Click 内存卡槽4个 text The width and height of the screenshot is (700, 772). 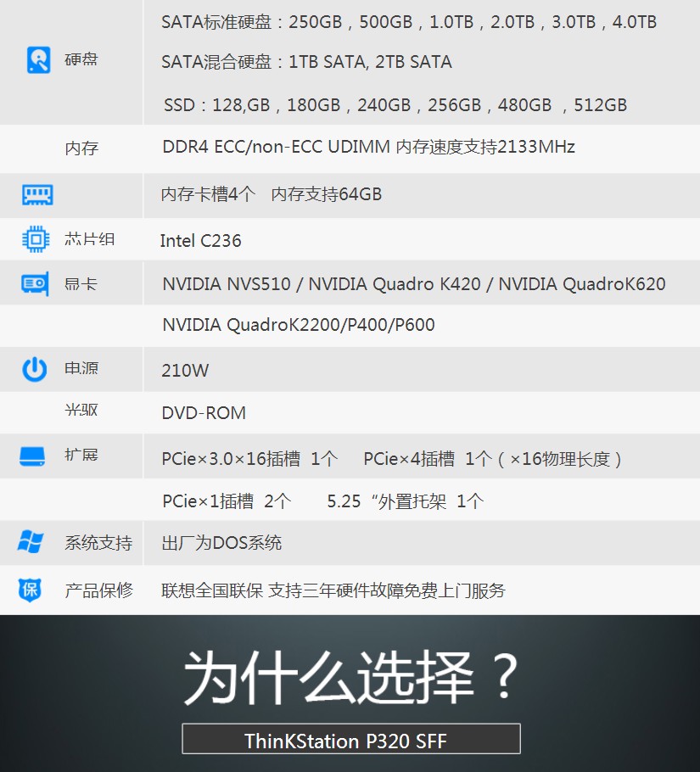click(208, 194)
